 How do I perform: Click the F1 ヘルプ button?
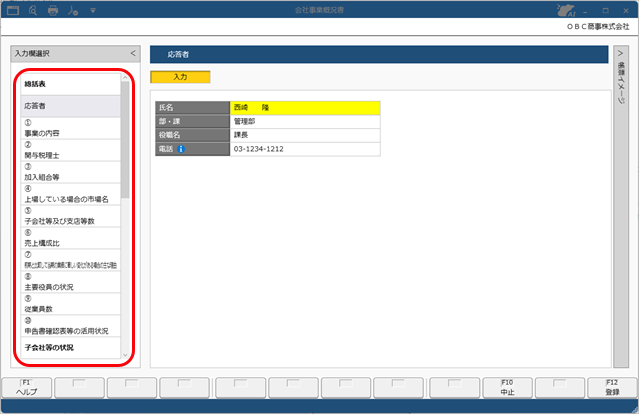point(27,388)
